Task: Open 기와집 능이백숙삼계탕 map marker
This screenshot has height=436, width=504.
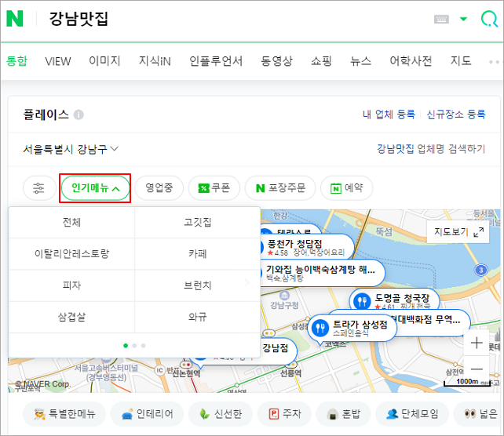Action: pos(321,273)
